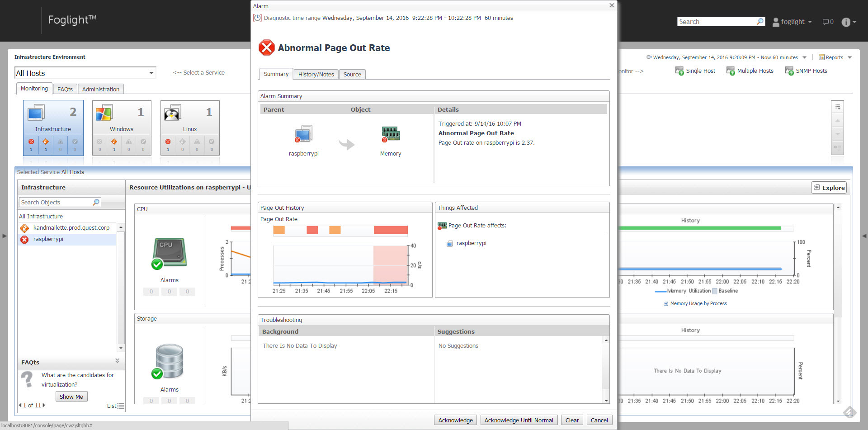This screenshot has width=868, height=430.
Task: Click the red Abnormal Page Out Rate alarm icon
Action: [x=267, y=47]
